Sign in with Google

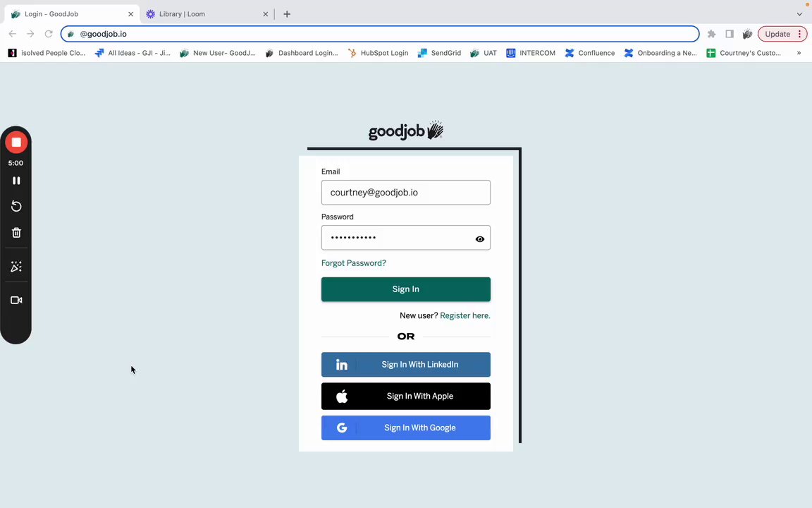click(405, 428)
